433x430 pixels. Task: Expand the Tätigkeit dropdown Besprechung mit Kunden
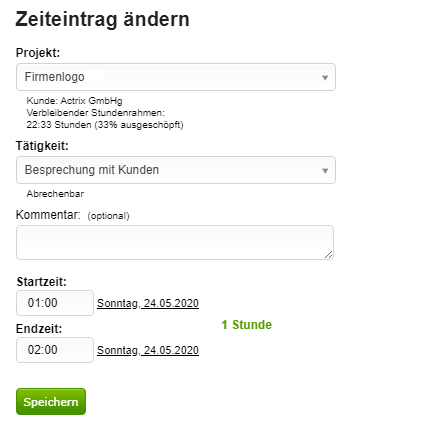(x=176, y=170)
